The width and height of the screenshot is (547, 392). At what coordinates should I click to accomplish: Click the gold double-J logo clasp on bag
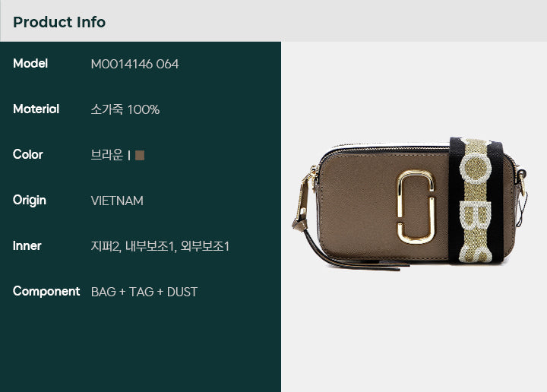tap(416, 207)
